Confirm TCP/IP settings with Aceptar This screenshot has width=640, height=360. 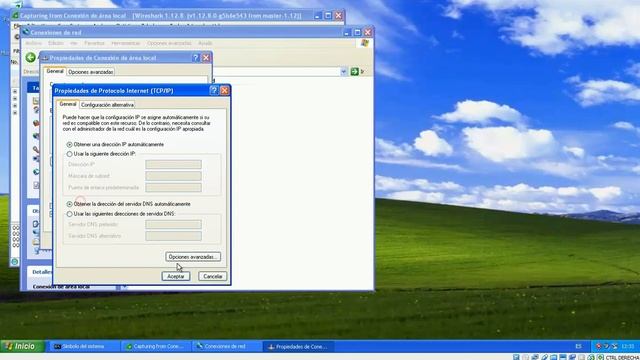[176, 276]
